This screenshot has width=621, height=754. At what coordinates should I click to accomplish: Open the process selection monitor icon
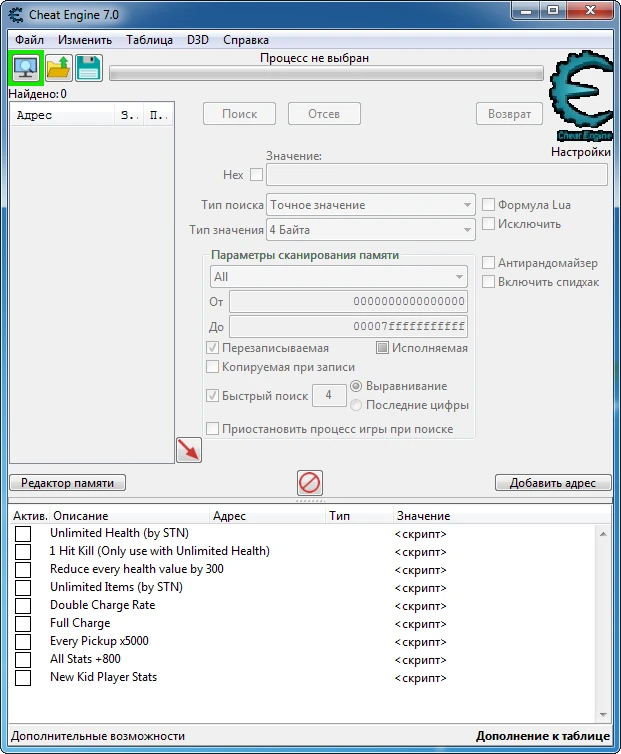[x=26, y=68]
